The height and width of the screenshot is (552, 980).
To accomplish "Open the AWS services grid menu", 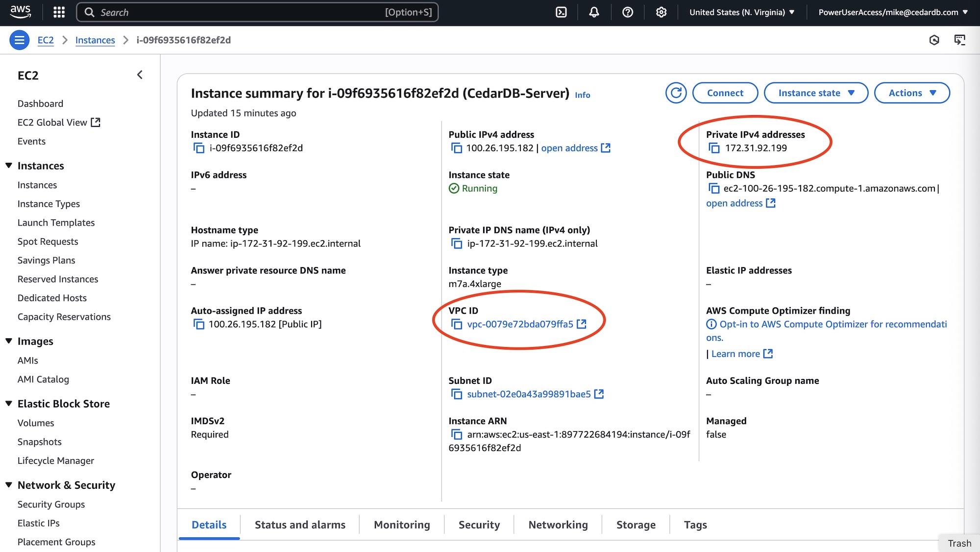I will (59, 12).
